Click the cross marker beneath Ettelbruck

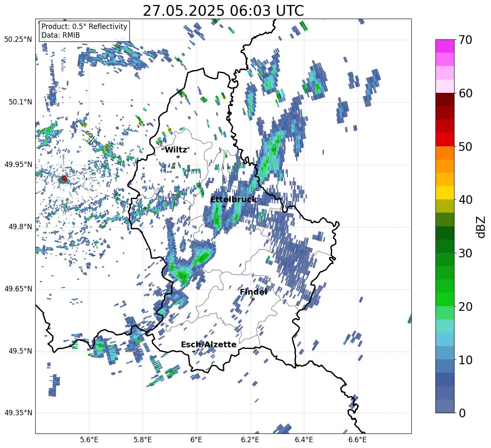pyautogui.click(x=224, y=206)
